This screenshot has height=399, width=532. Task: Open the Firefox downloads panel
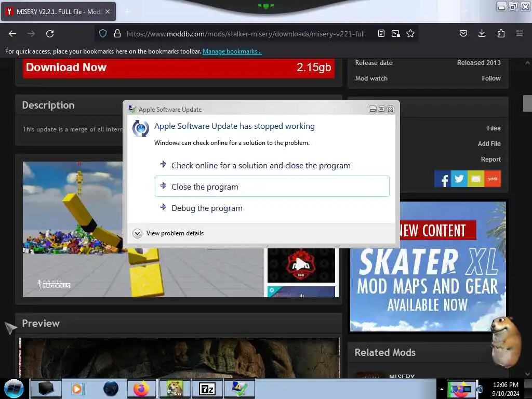click(x=482, y=33)
